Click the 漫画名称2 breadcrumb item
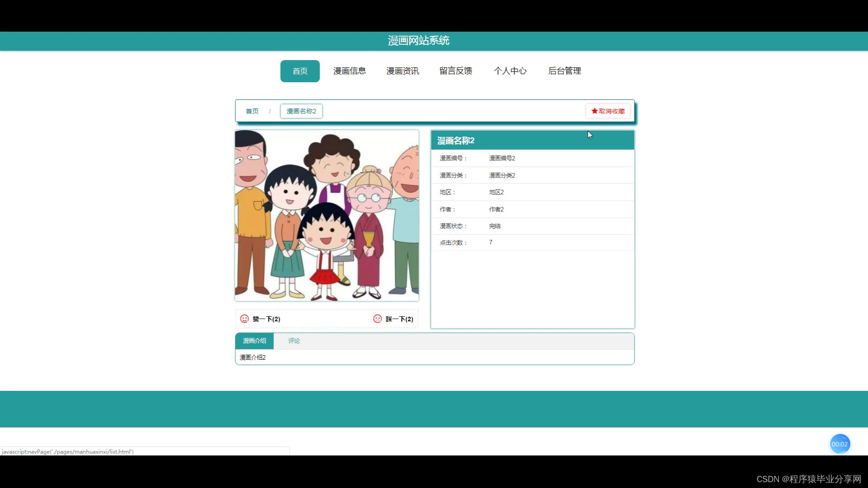 click(x=301, y=111)
